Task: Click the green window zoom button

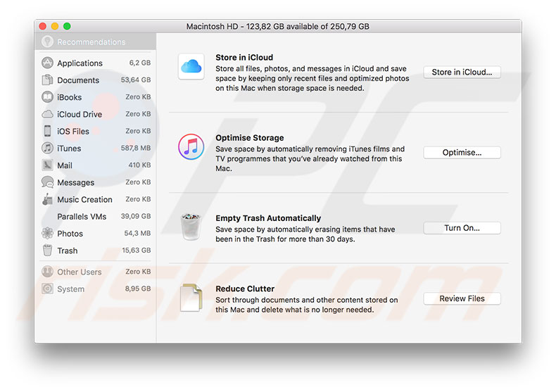Action: coord(67,27)
